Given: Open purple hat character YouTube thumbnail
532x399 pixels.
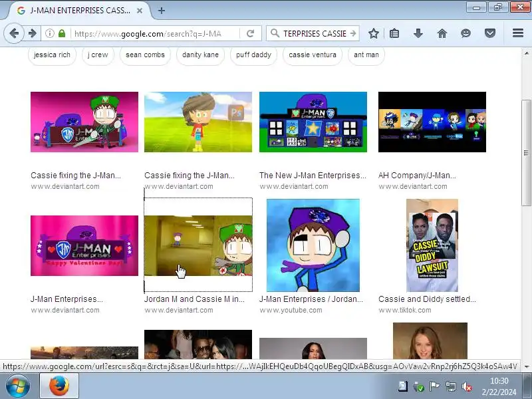Looking at the screenshot, I should pos(313,245).
